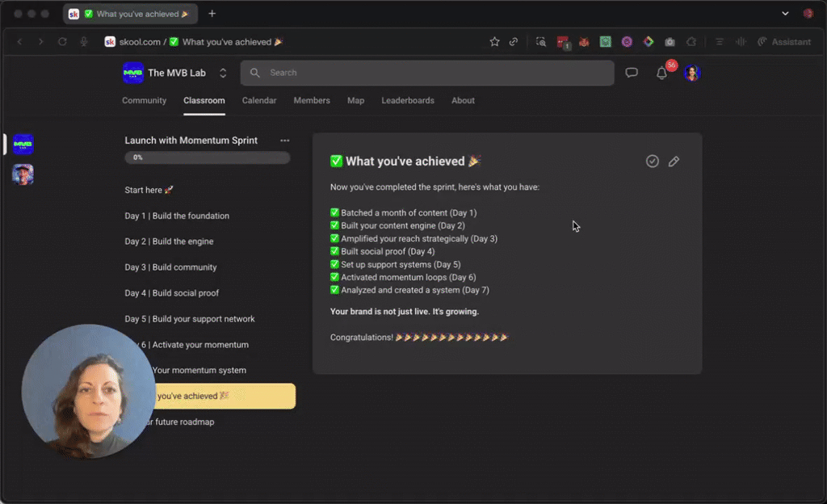
Task: Click the webcam video bubble thumbnail
Action: point(89,391)
